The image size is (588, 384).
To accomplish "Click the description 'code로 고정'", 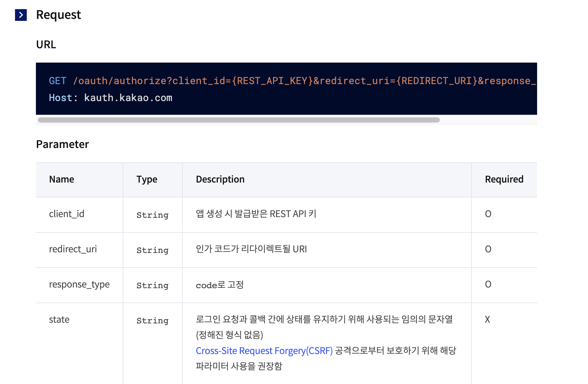I will click(x=220, y=285).
